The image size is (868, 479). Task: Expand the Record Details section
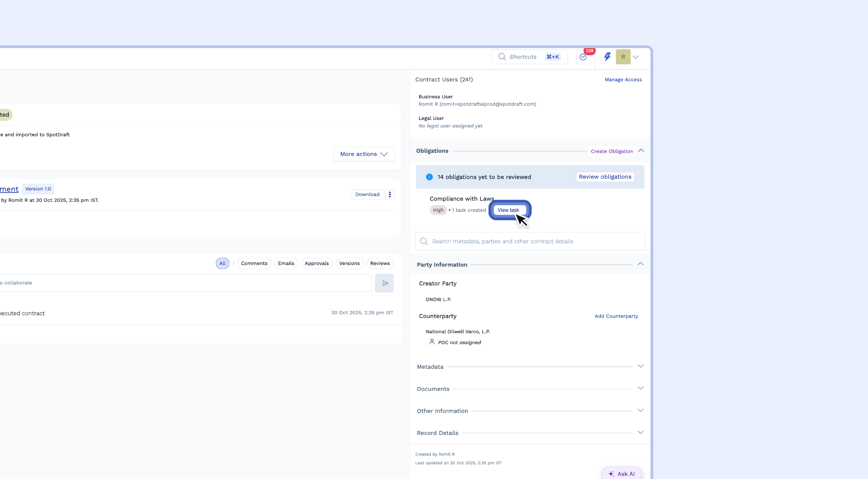point(640,432)
